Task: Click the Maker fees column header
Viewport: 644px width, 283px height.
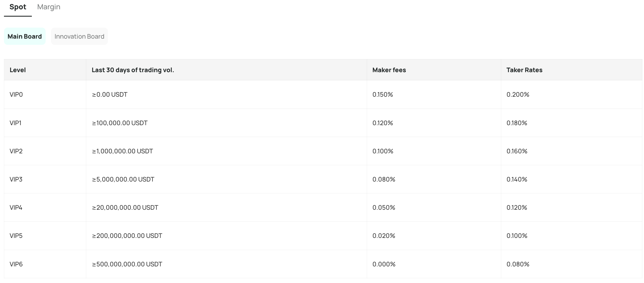Action: click(389, 70)
